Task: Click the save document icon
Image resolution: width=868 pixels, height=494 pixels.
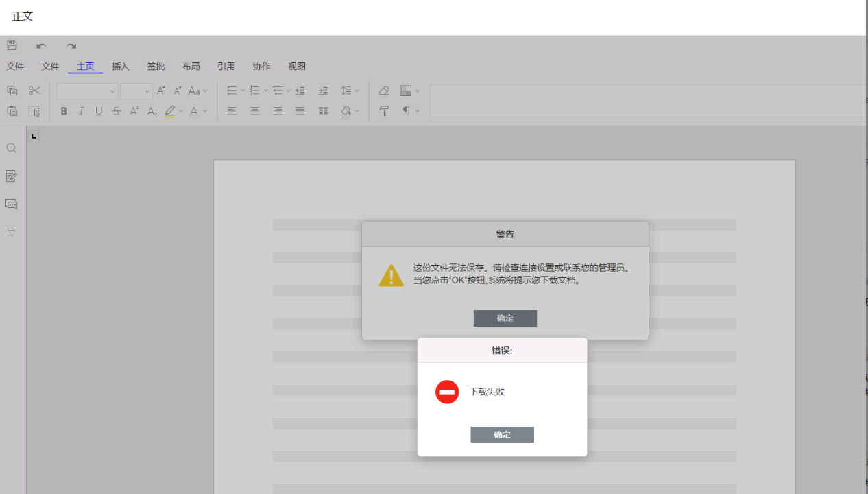Action: tap(12, 45)
